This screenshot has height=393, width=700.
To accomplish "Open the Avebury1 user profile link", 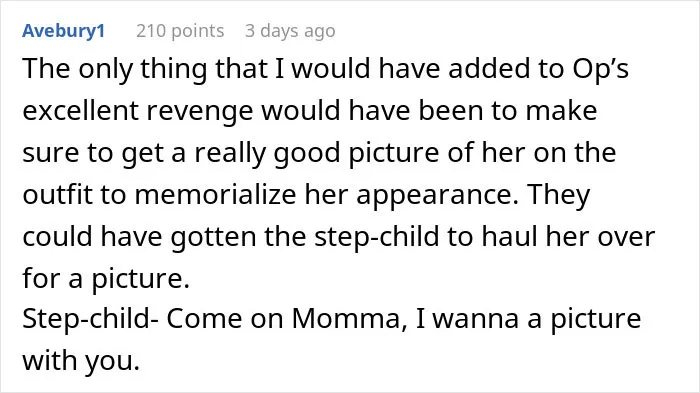I will pyautogui.click(x=63, y=31).
